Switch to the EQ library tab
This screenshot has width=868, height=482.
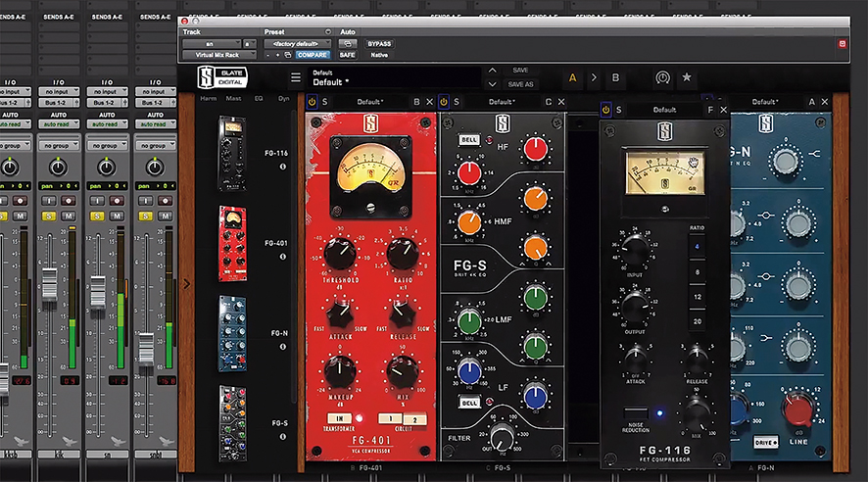(x=259, y=99)
